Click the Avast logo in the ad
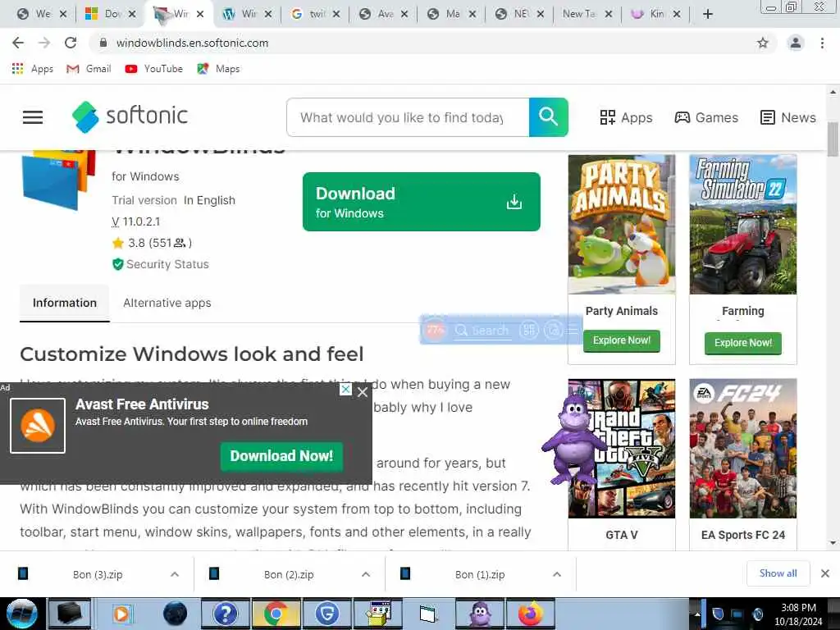 click(x=38, y=426)
